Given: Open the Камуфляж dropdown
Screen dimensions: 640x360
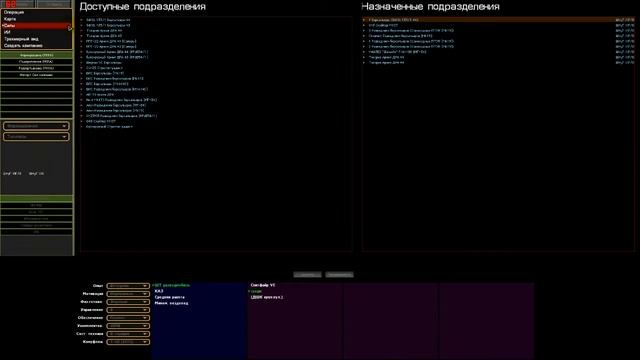Looking at the screenshot, I should click(128, 342).
